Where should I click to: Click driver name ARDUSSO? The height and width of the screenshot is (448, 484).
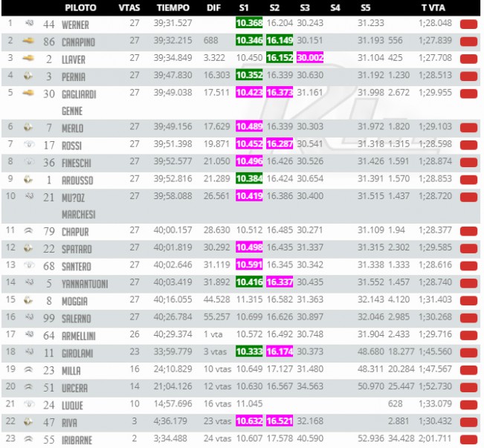[x=77, y=181]
